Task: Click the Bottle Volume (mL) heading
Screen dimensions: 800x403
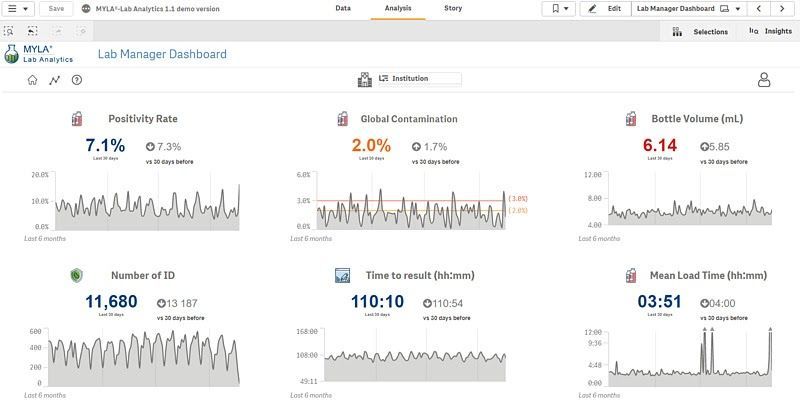Action: pos(697,119)
